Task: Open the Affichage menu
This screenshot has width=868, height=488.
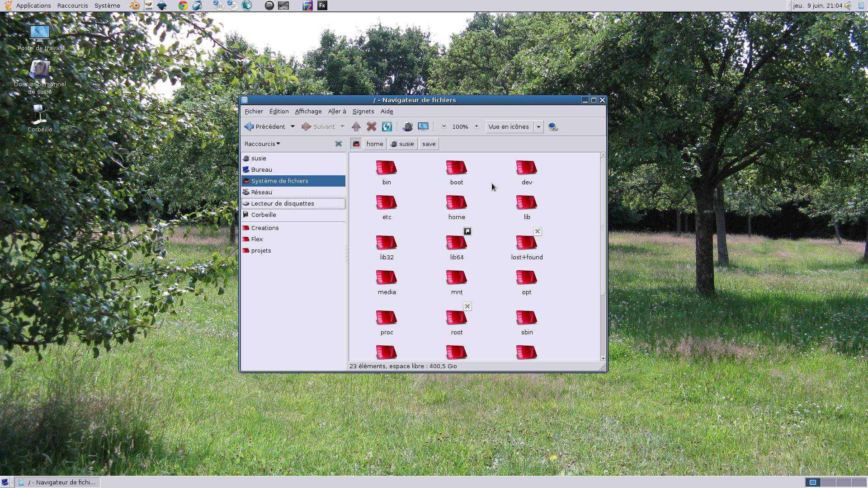Action: click(308, 112)
